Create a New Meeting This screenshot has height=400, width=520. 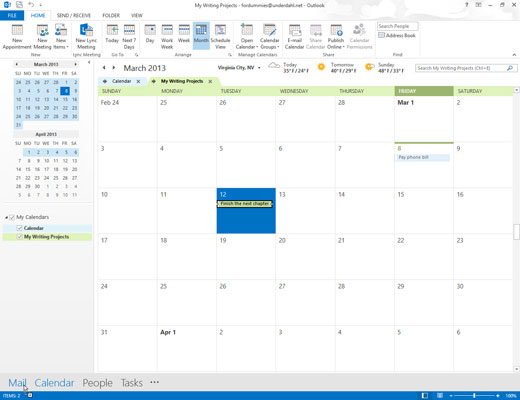coord(42,37)
